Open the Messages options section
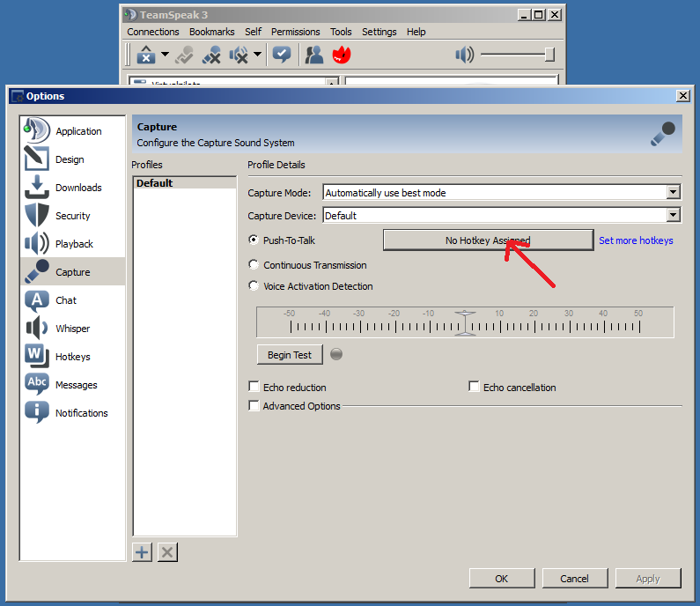 [72, 384]
